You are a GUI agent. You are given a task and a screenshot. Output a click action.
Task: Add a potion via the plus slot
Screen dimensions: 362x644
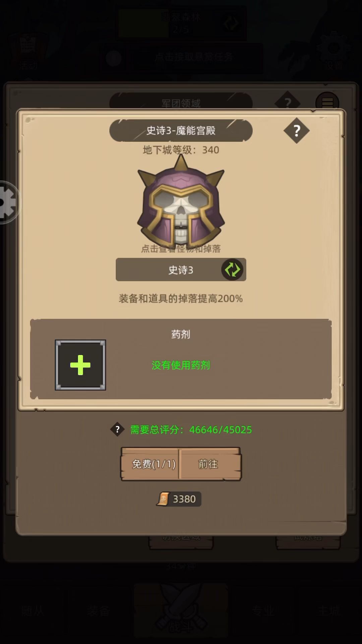80,365
